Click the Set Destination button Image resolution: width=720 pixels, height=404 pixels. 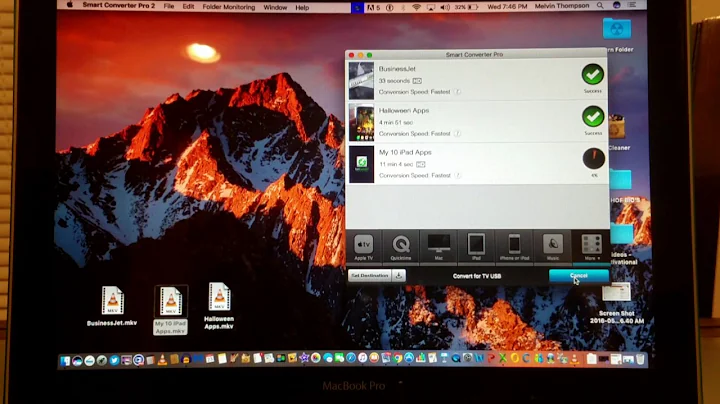pyautogui.click(x=370, y=275)
